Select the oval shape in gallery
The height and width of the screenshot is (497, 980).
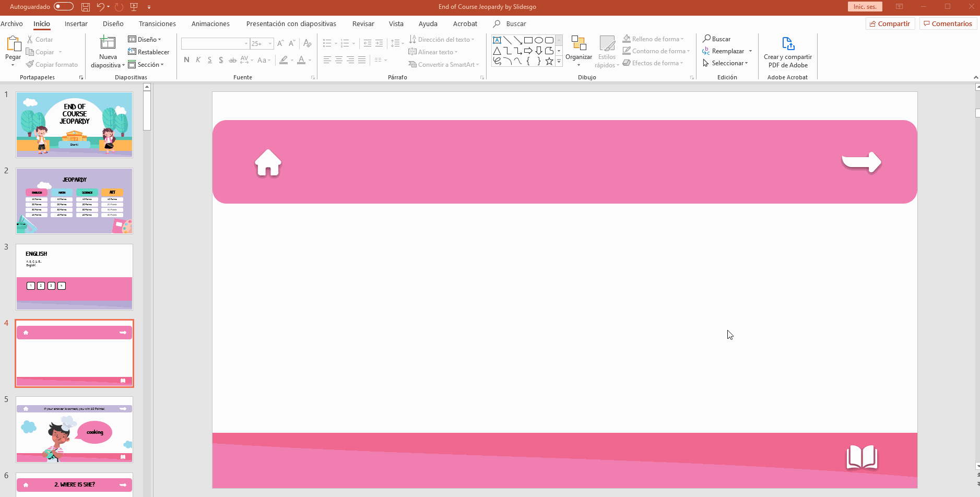coord(539,40)
